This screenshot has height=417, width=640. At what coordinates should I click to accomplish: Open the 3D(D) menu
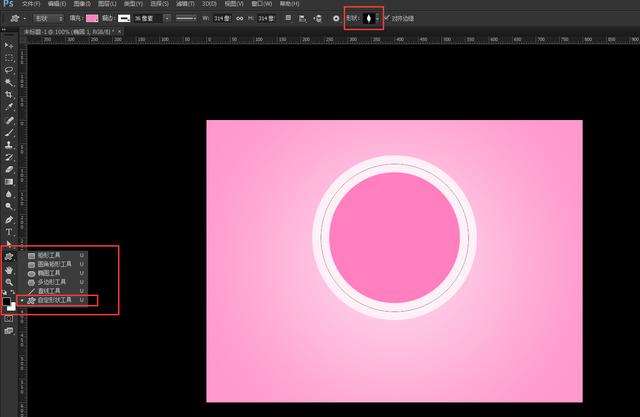pyautogui.click(x=209, y=4)
